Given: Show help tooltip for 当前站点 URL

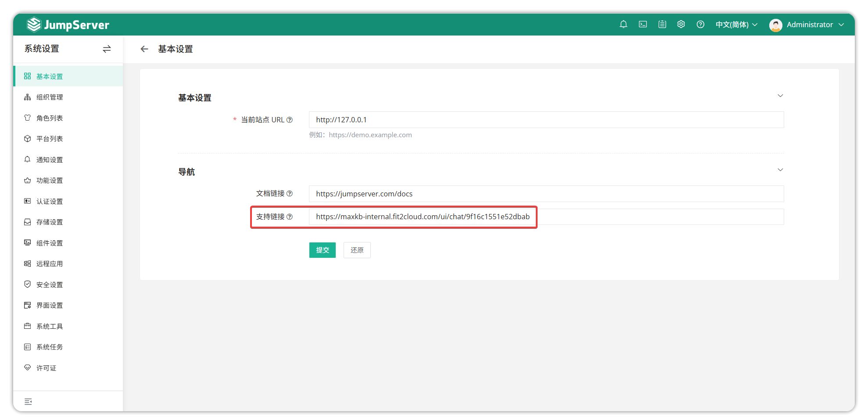Looking at the screenshot, I should tap(290, 120).
